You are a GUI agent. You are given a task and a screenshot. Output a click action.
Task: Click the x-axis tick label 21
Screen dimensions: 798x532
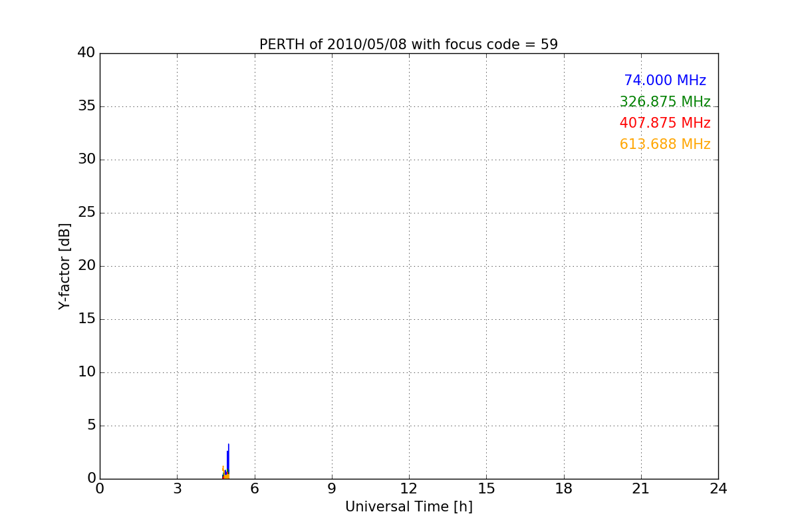click(x=641, y=489)
